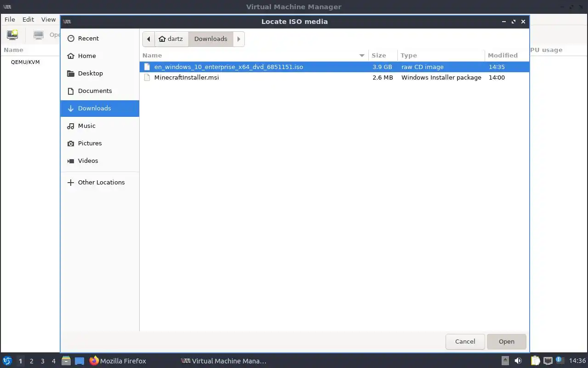Click QEMU/KVM connection in manager window
Screen dimensions: 588x368
[25, 62]
